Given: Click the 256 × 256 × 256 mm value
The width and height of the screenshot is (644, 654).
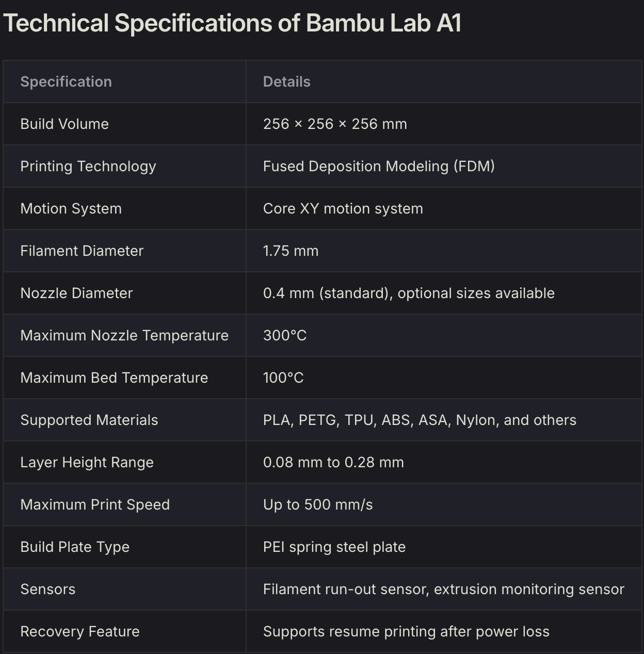Looking at the screenshot, I should [335, 124].
